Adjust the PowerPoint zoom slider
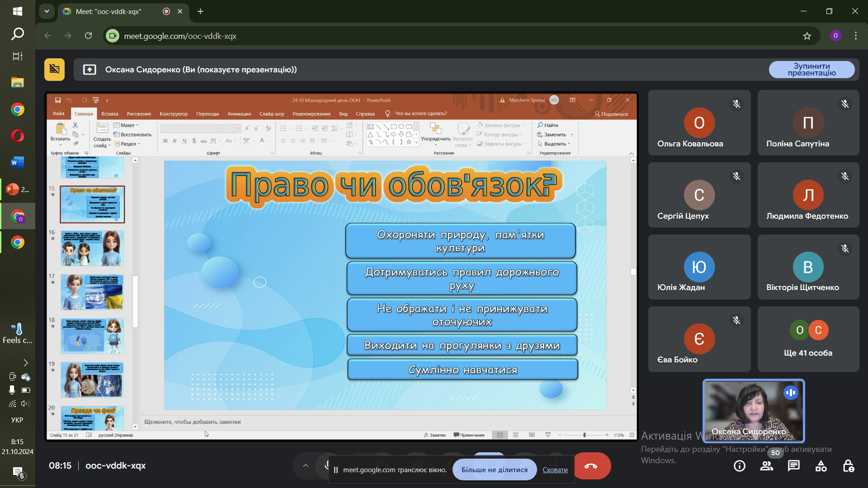The image size is (868, 488). [584, 435]
